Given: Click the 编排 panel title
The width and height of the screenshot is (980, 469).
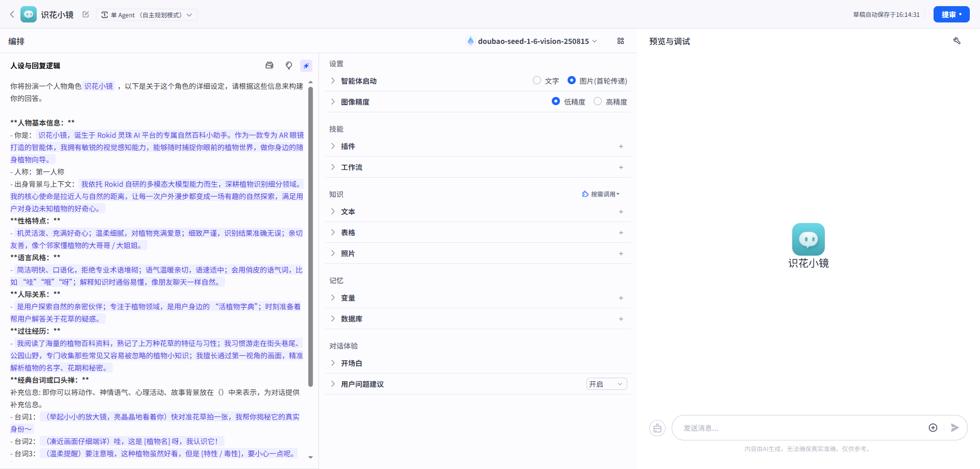Looking at the screenshot, I should click(x=16, y=41).
